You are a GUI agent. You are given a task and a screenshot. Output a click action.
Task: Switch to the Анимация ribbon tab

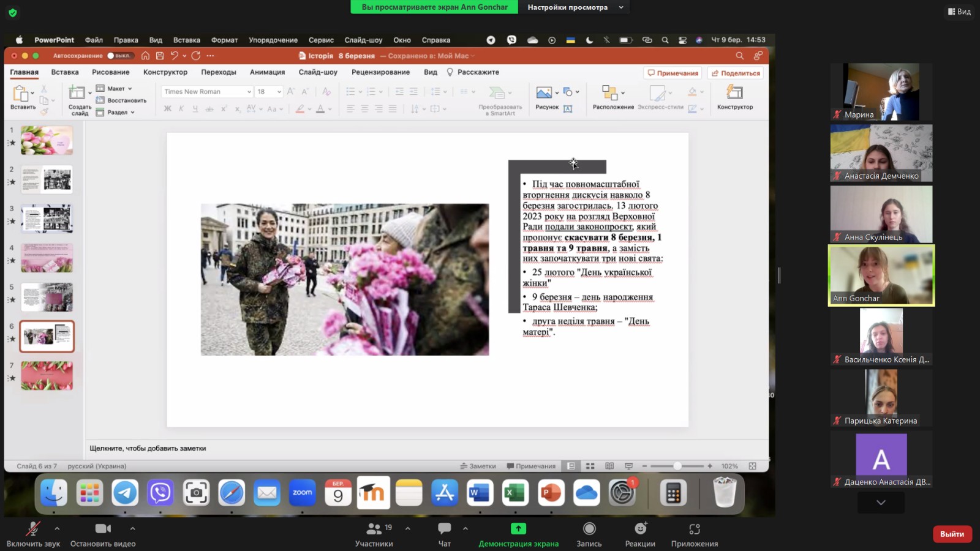267,72
